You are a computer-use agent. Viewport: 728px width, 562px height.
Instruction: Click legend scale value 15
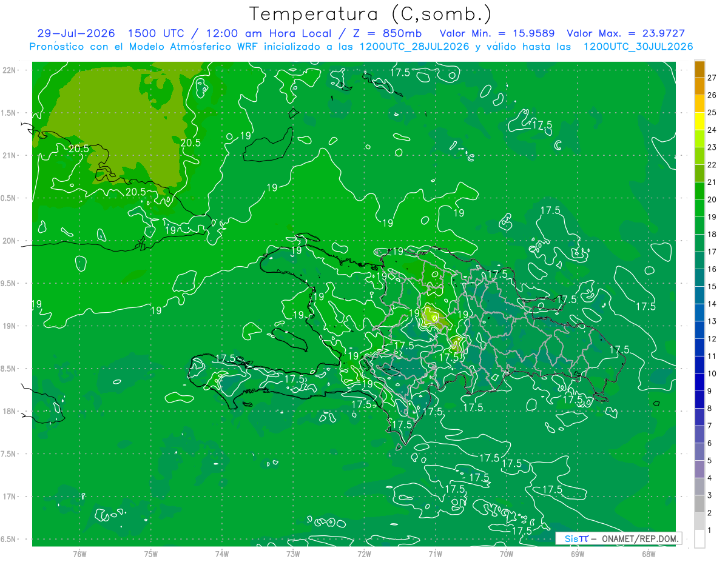(712, 286)
